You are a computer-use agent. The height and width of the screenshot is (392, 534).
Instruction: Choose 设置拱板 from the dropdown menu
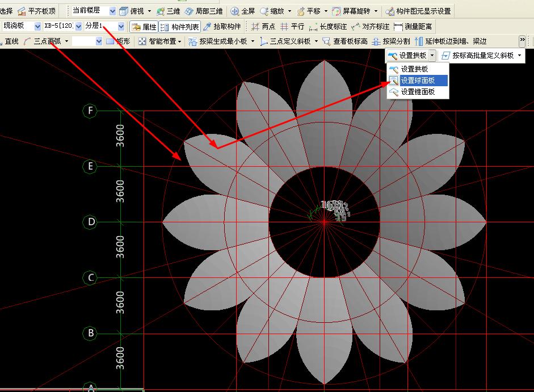tap(418, 69)
